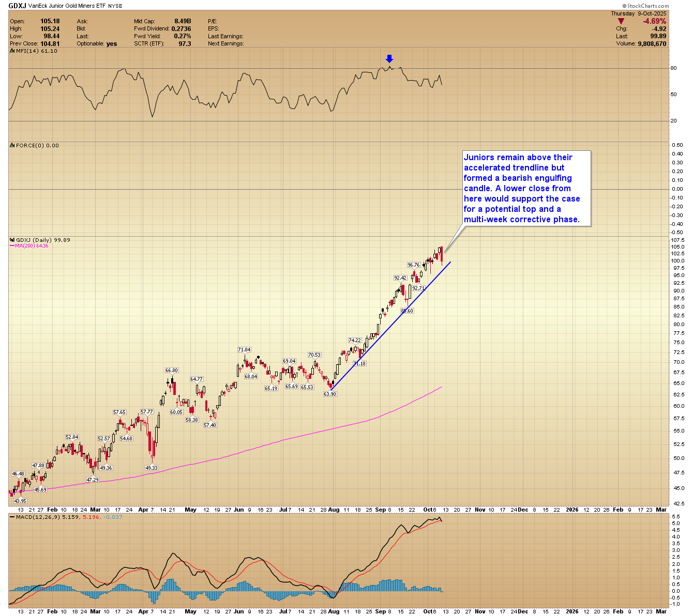This screenshot has height=616, width=693.
Task: Click the Ask label
Action: click(x=82, y=21)
